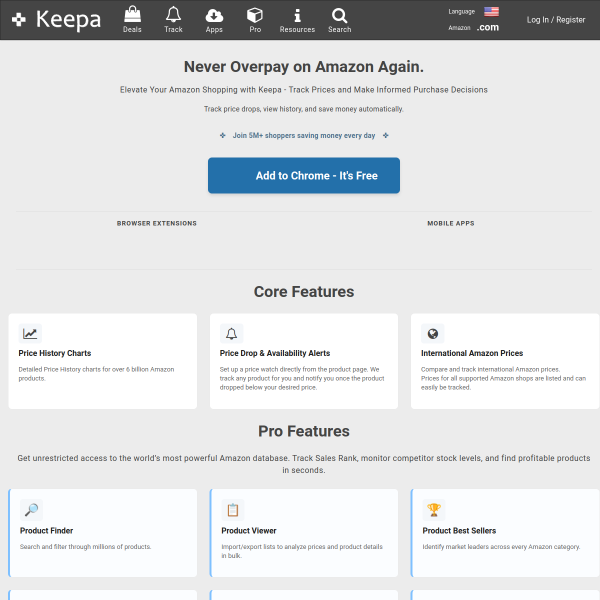Click the Product Best Sellers trophy icon
Viewport: 600px width, 600px height.
point(434,510)
